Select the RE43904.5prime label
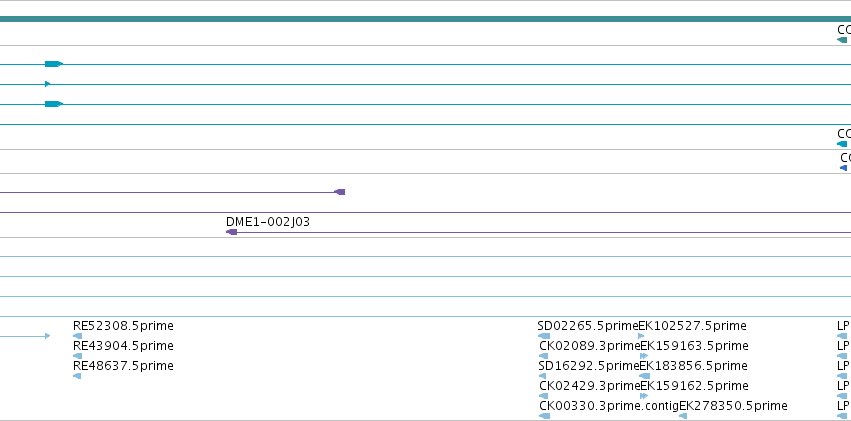Image resolution: width=851 pixels, height=421 pixels. [x=124, y=346]
